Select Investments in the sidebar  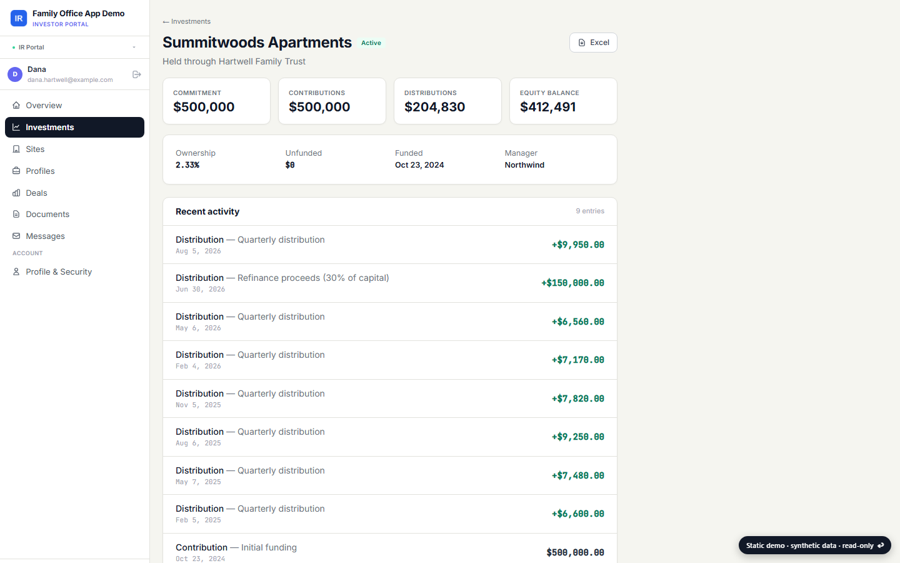click(75, 127)
